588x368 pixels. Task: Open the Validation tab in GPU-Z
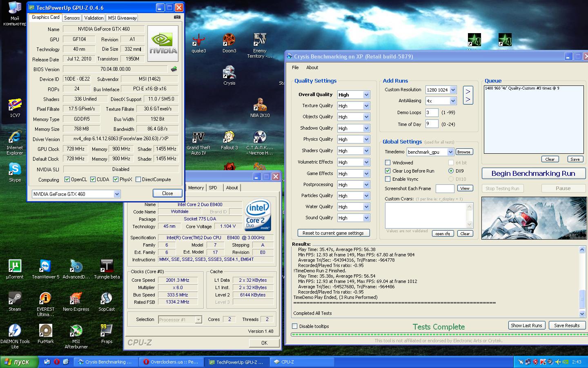point(94,18)
